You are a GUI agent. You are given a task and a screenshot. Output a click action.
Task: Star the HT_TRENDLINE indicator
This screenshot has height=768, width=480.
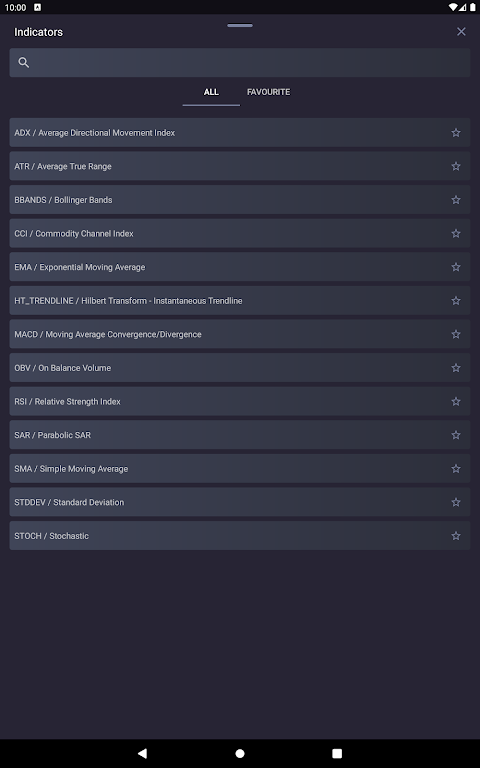(456, 300)
